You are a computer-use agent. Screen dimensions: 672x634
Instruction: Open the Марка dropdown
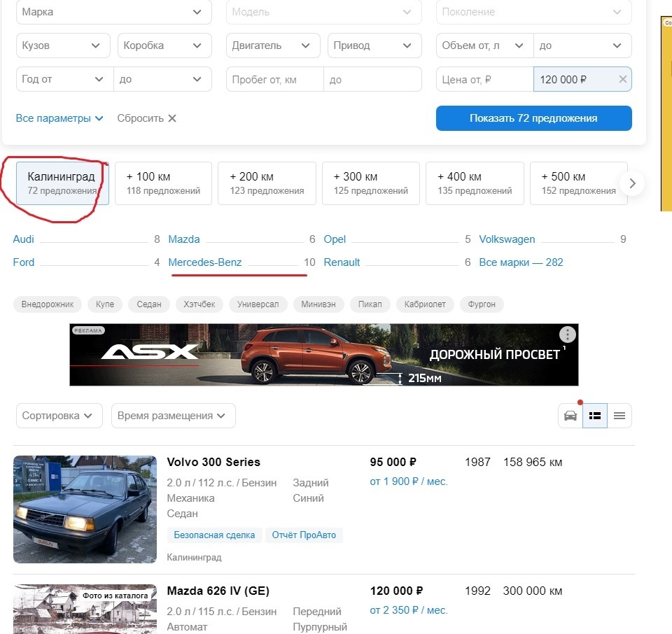coord(114,12)
